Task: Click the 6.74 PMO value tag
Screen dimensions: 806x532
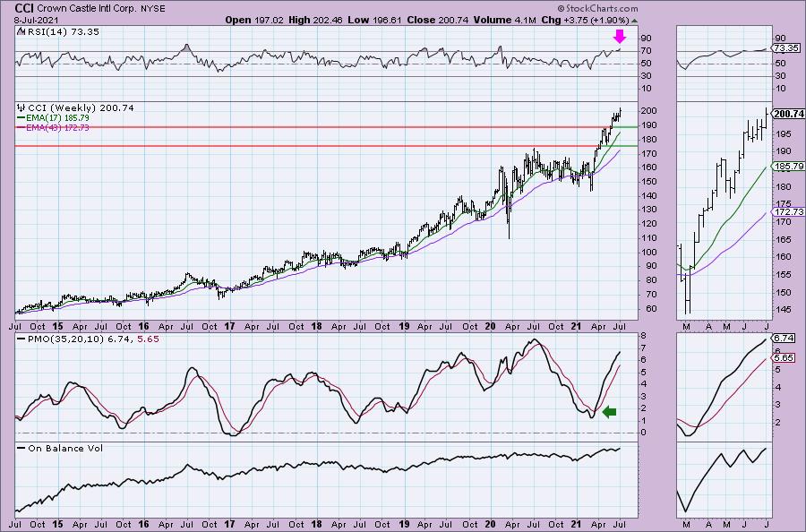Action: pos(784,339)
